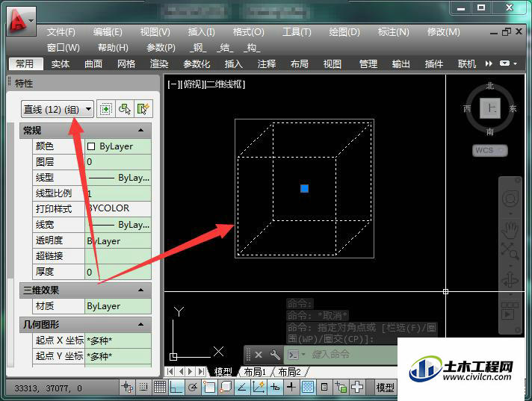This screenshot has width=532, height=401.
Task: Click 西 (West) on the ViewCube compass
Action: click(467, 108)
